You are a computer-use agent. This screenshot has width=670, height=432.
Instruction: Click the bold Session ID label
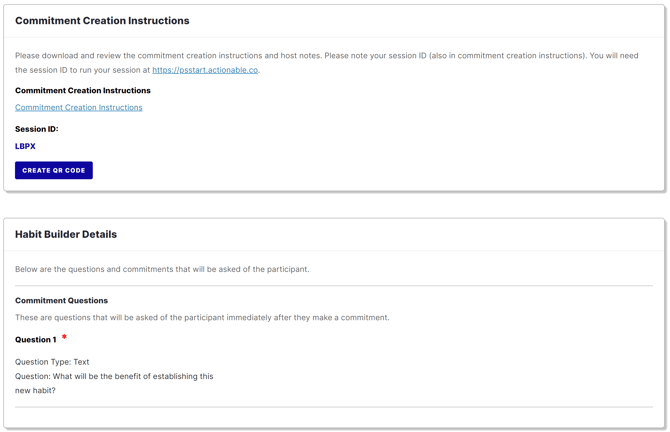36,129
